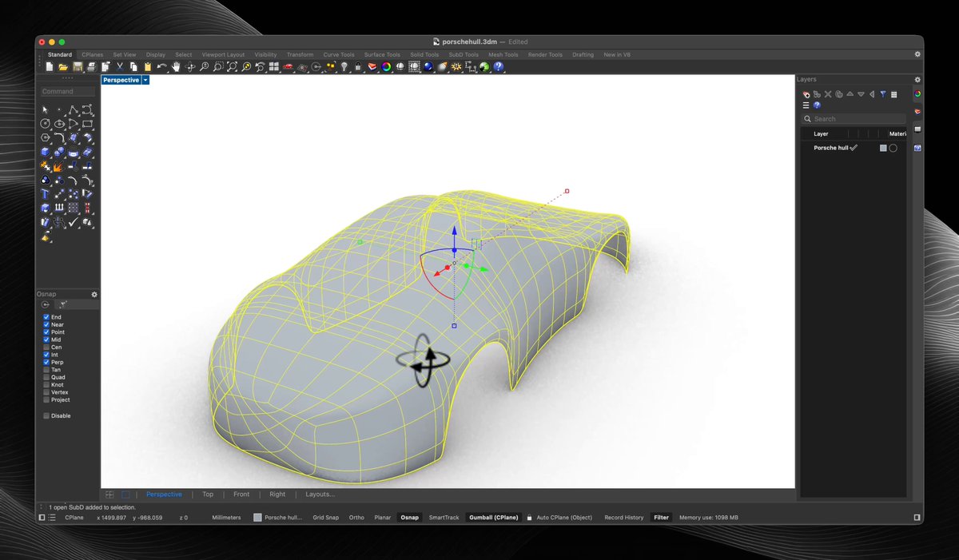959x560 pixels.
Task: Delete layer using the X icon
Action: 828,94
